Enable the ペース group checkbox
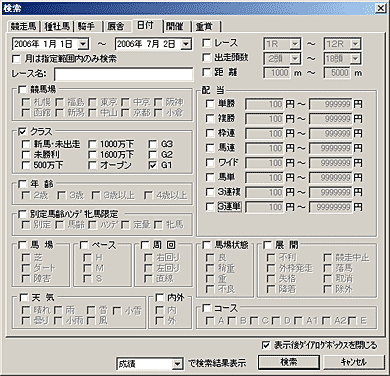This screenshot has width=390, height=376. click(84, 245)
